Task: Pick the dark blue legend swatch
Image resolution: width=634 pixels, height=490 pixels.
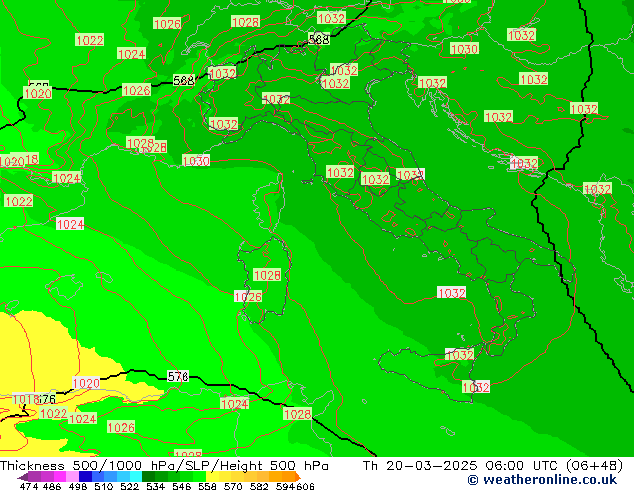Action: tap(85, 477)
